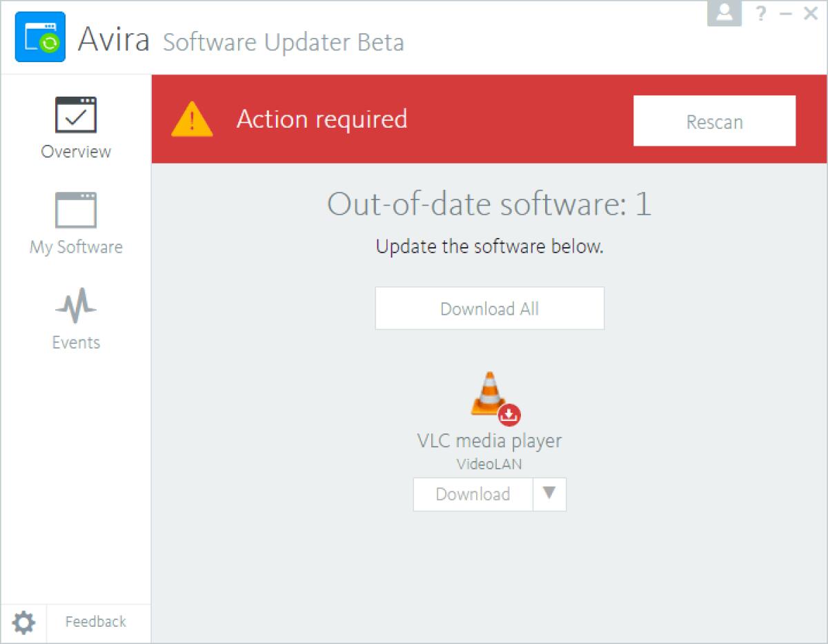828x644 pixels.
Task: Open application settings via the gear icon
Action: (23, 622)
